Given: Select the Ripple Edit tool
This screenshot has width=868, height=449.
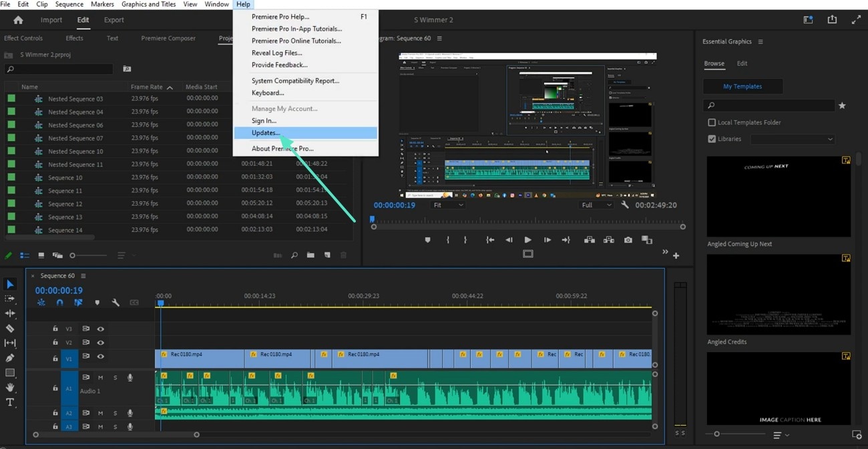Looking at the screenshot, I should 10,313.
